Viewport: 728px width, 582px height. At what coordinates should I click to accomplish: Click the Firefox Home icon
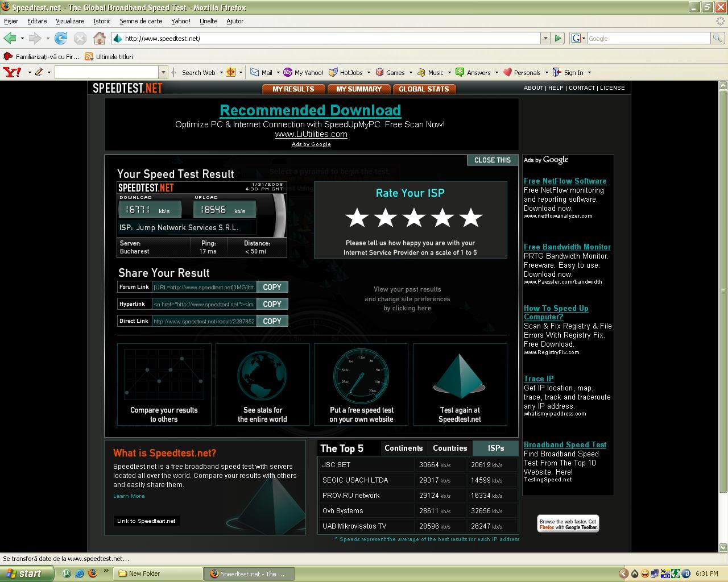click(x=100, y=38)
